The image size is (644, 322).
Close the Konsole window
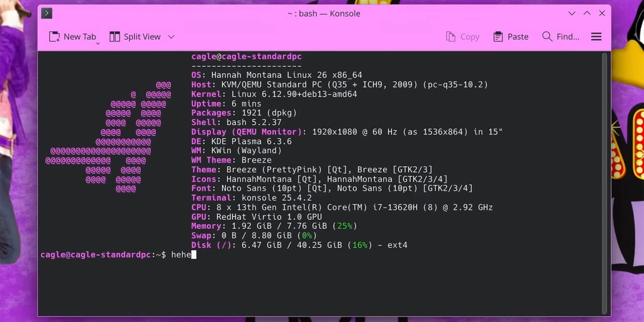[602, 14]
